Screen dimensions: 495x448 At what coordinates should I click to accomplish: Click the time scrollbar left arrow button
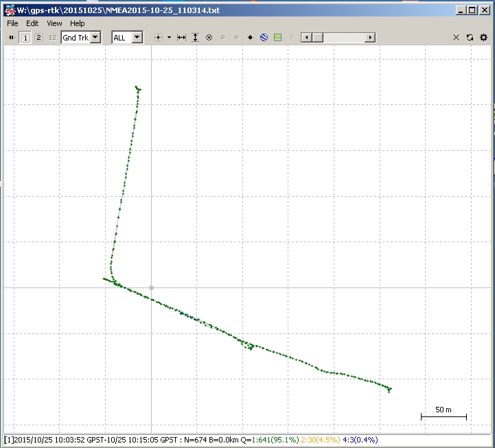(306, 38)
